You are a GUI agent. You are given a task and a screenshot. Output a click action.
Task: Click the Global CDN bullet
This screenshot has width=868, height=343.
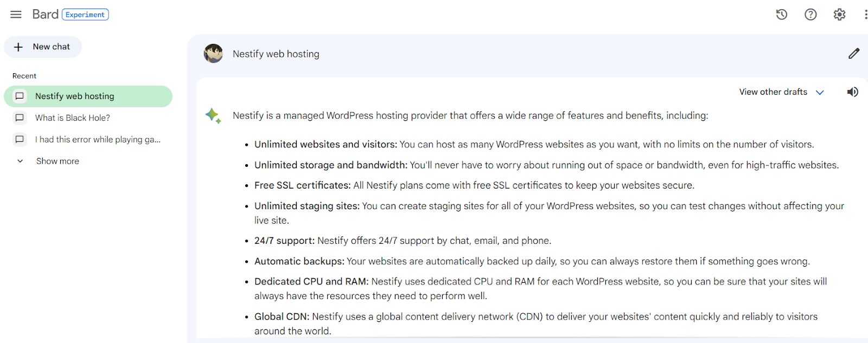(536, 323)
